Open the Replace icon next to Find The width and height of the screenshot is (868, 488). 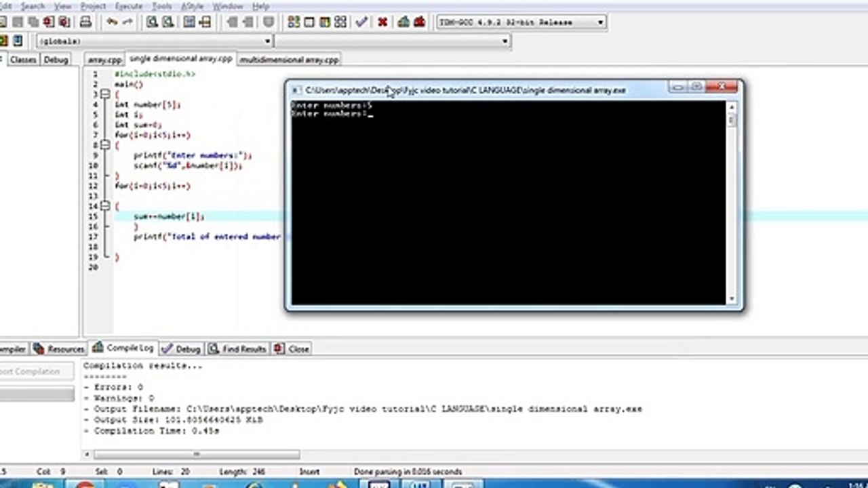(x=167, y=22)
